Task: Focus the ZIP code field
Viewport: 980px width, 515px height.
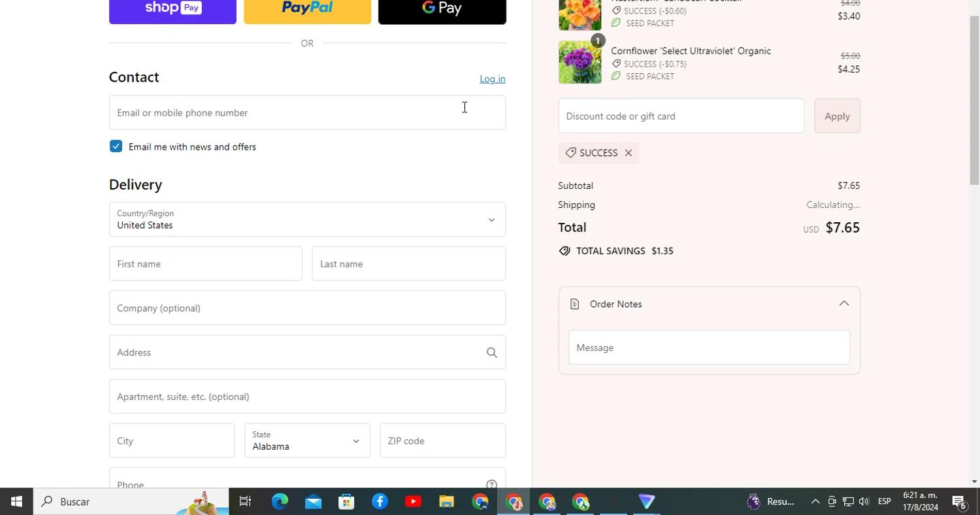Action: [443, 440]
